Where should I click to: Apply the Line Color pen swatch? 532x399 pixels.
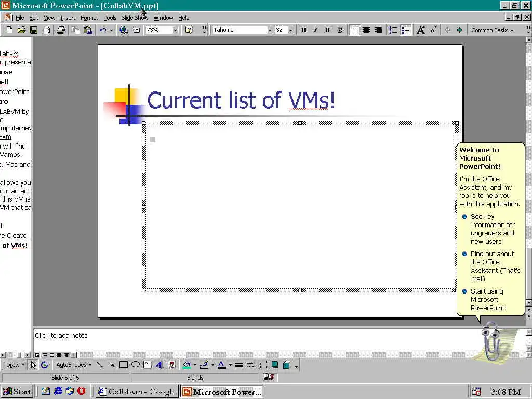click(204, 365)
